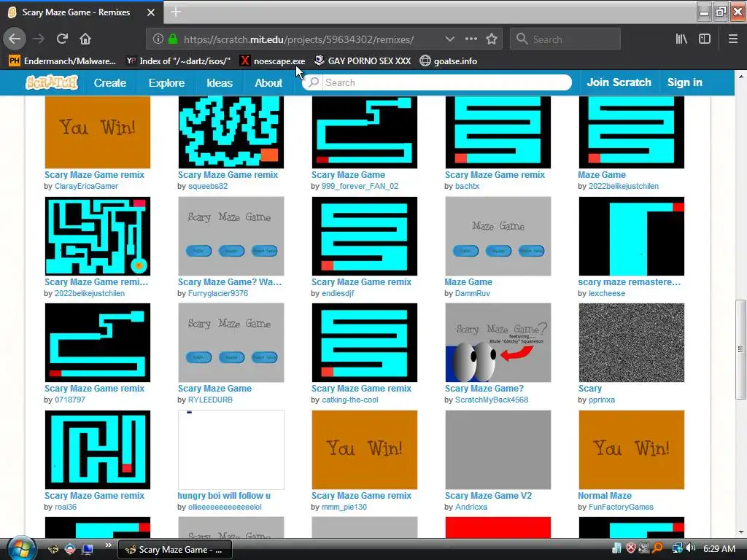This screenshot has width=747, height=560.
Task: Open Scary Maze Game by RYLEEDURB title
Action: 215,389
